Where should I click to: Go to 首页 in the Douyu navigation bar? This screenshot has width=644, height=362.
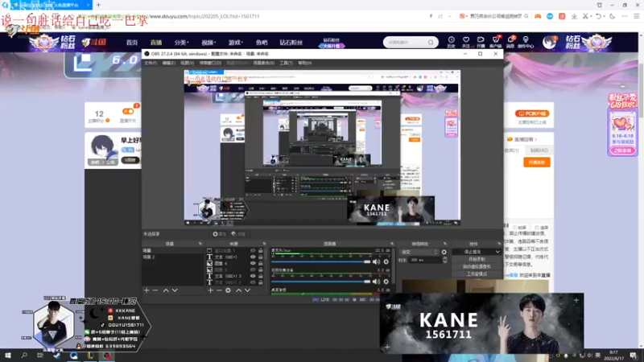coord(132,43)
